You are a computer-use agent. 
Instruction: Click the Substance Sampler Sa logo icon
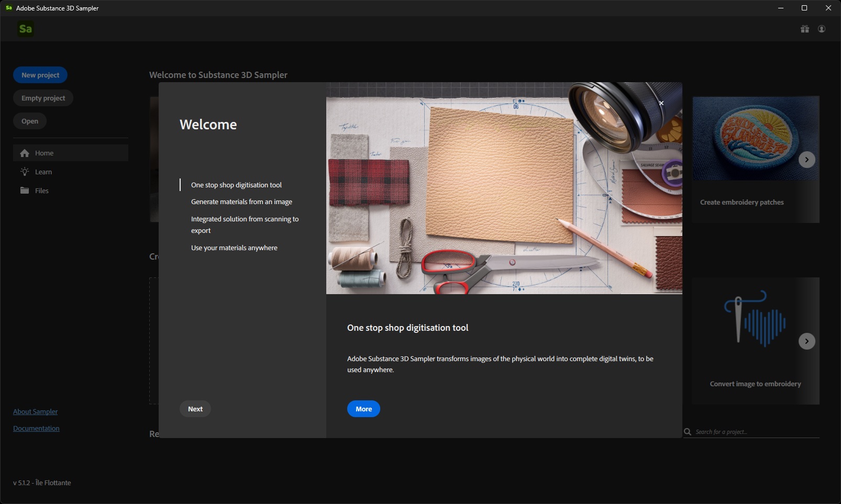coord(25,29)
